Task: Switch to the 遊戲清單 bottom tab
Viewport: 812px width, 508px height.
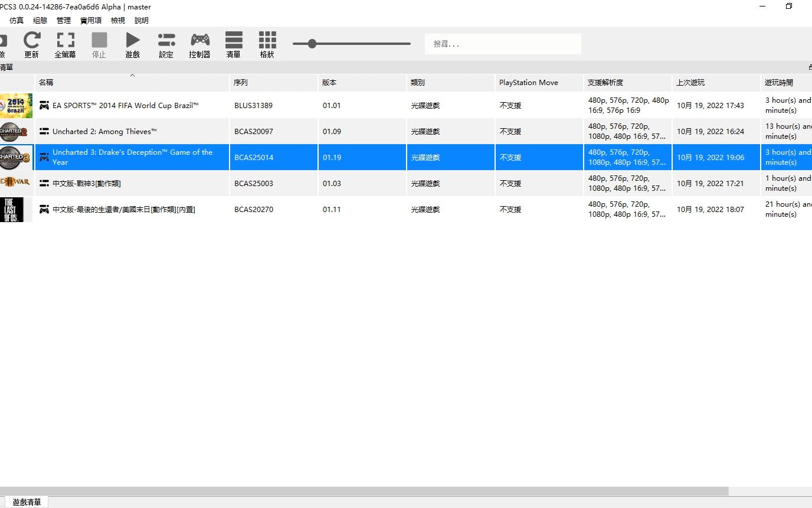Action: [27, 502]
